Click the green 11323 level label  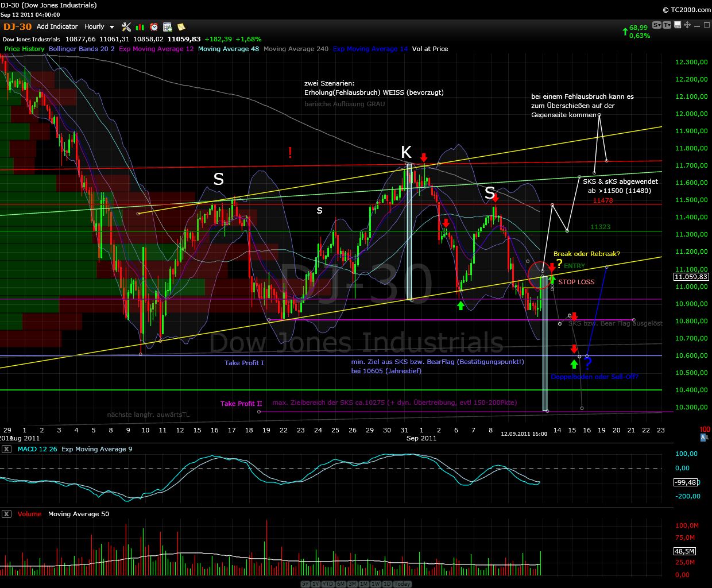601,227
